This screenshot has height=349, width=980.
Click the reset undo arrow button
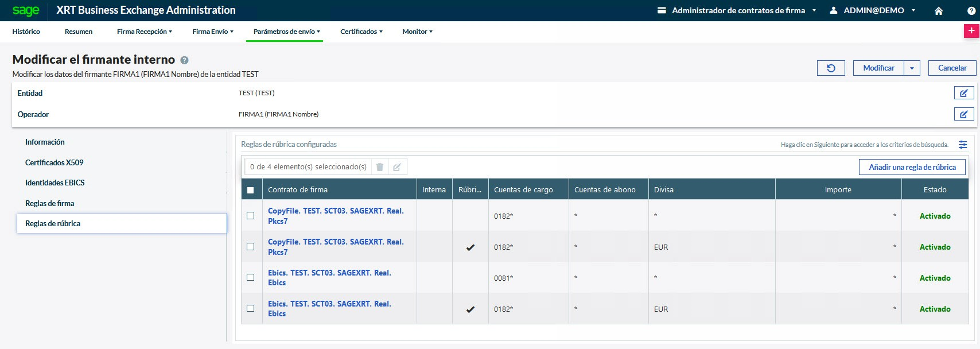coord(831,68)
